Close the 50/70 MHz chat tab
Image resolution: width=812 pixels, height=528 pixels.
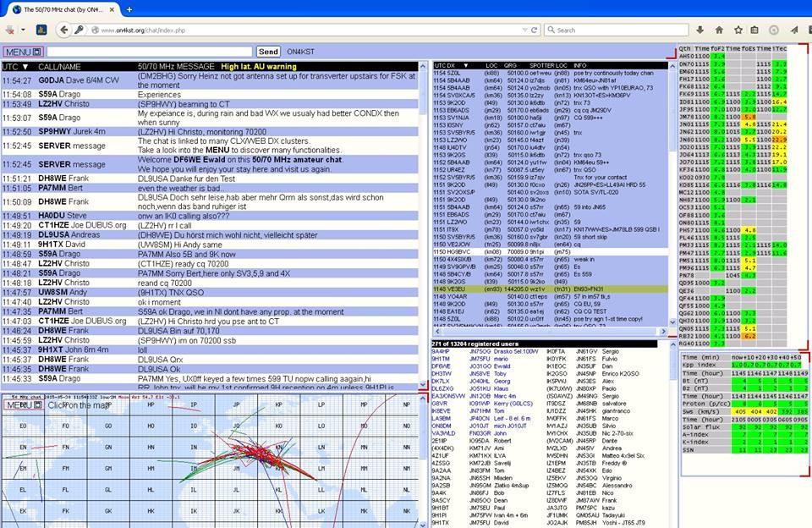click(112, 9)
